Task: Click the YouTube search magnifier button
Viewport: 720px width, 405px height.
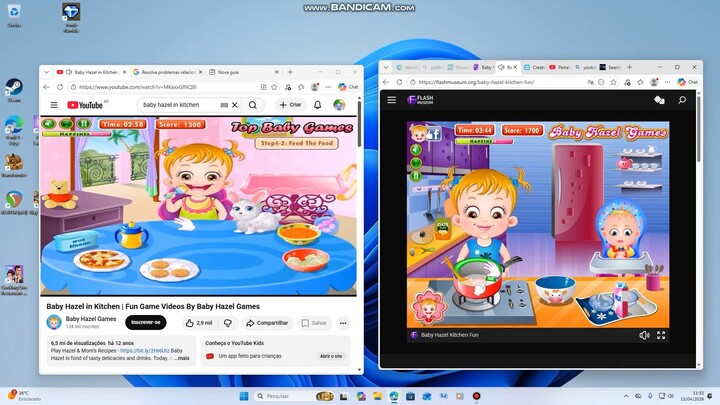Action: tap(253, 105)
